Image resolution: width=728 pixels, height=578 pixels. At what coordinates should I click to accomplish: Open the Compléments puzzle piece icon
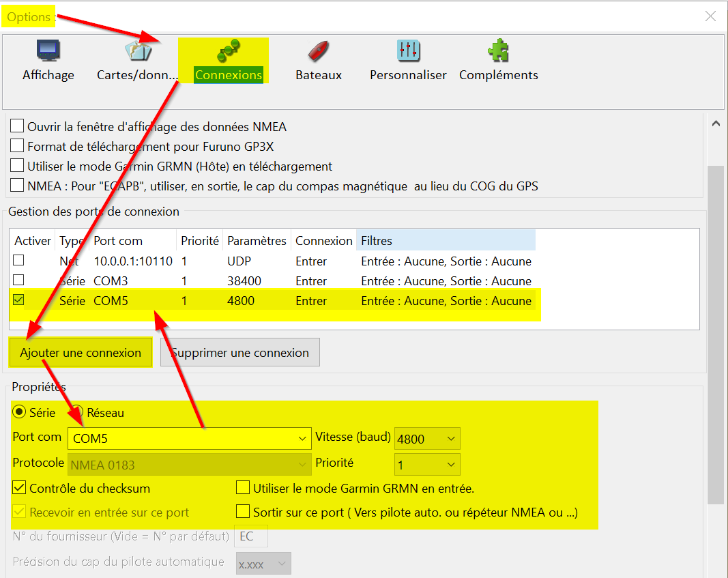pos(498,50)
